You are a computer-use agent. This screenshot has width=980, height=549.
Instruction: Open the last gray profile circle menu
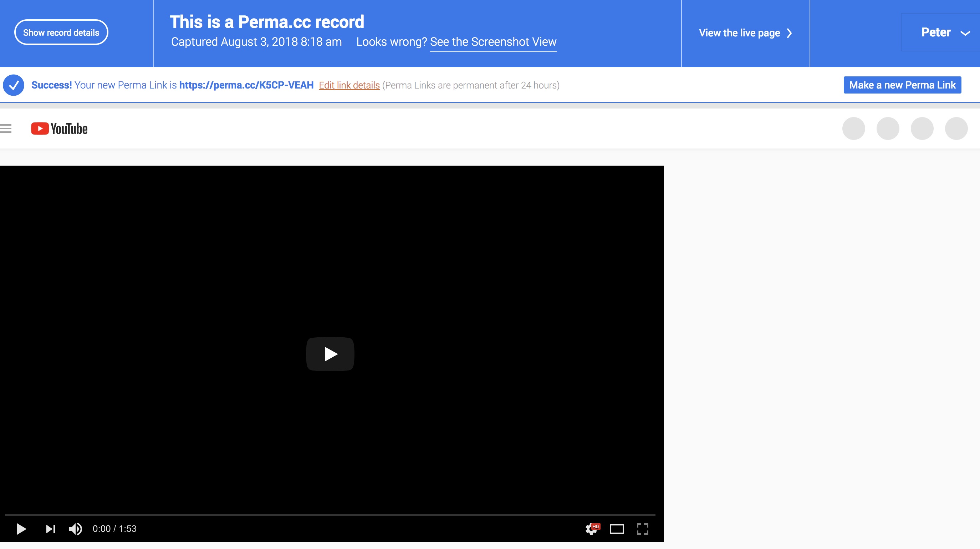click(x=956, y=128)
